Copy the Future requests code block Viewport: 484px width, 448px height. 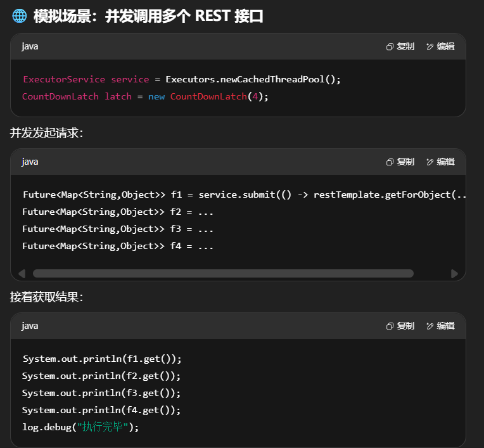(x=400, y=162)
